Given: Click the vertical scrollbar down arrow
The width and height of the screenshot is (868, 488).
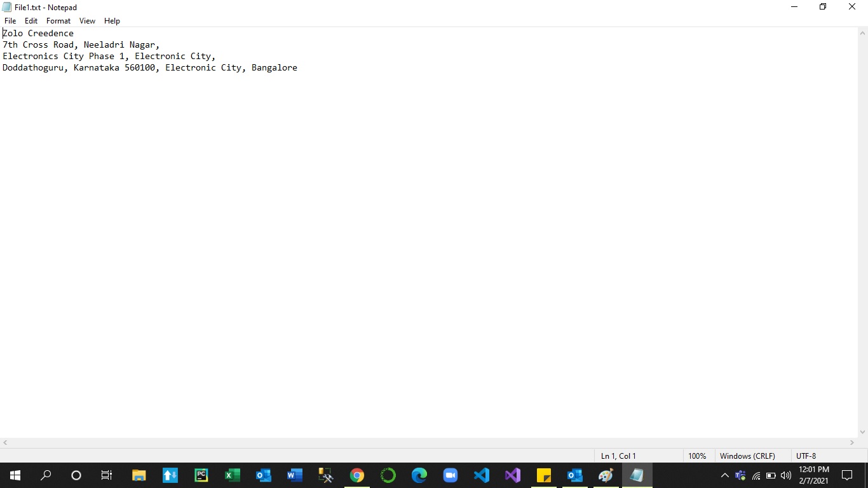Looking at the screenshot, I should click(x=862, y=432).
